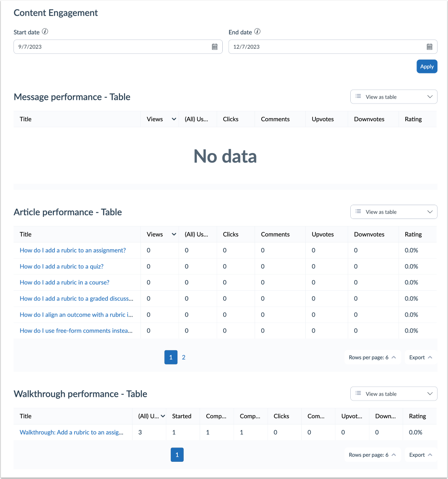Expand Rows per page selector under Article performance
Screen dimensions: 448x479
(x=372, y=357)
